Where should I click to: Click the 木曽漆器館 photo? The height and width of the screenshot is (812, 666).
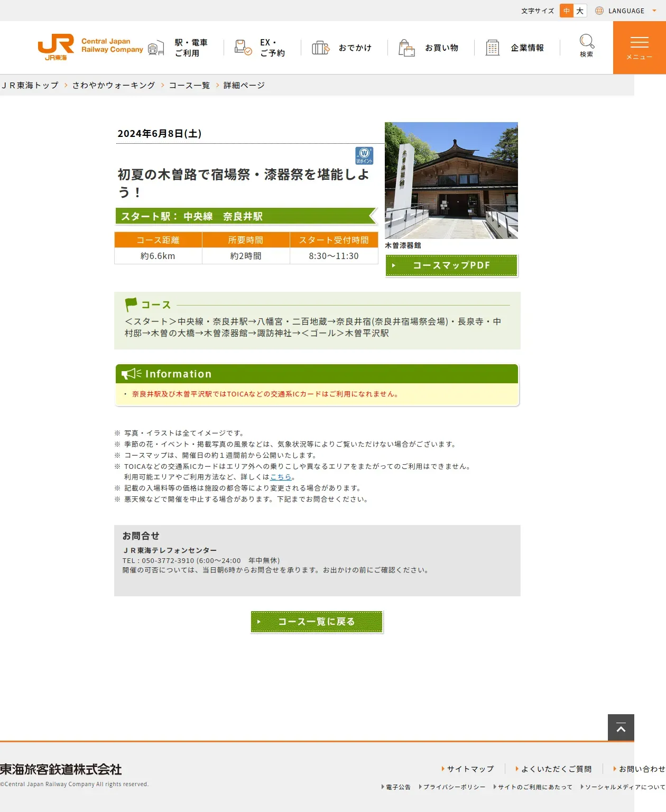[451, 180]
